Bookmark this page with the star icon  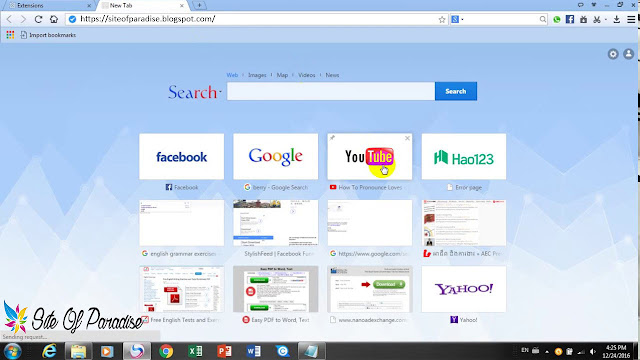[442, 19]
